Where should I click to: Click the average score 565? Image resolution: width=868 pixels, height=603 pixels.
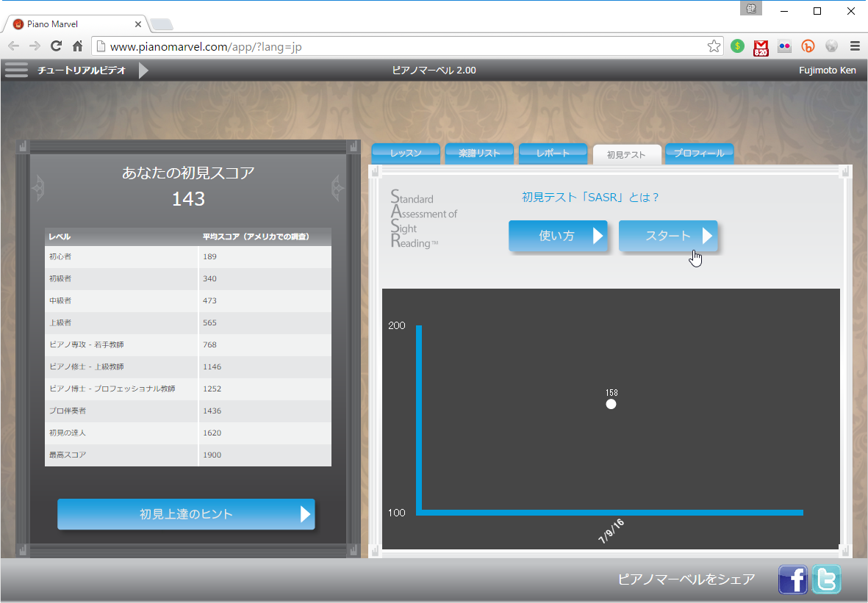(x=209, y=322)
